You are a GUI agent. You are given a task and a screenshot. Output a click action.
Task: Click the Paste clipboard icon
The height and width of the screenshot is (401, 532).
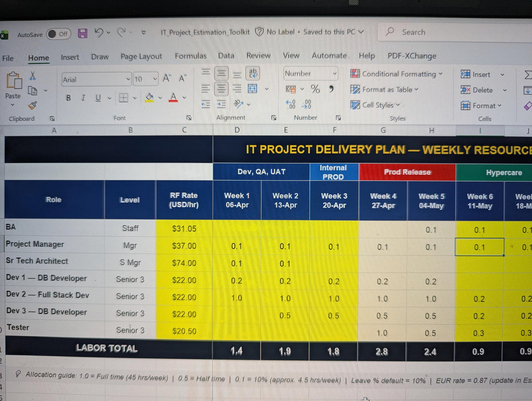[13, 80]
